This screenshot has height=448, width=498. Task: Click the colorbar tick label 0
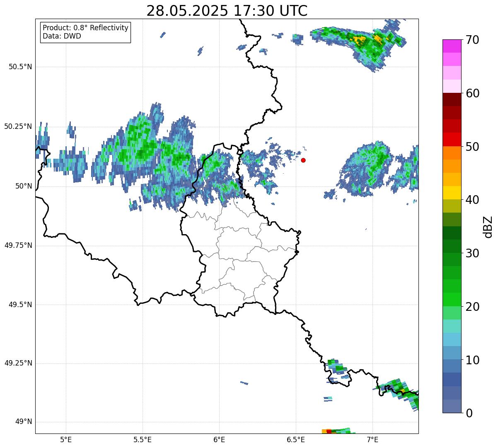pos(469,413)
